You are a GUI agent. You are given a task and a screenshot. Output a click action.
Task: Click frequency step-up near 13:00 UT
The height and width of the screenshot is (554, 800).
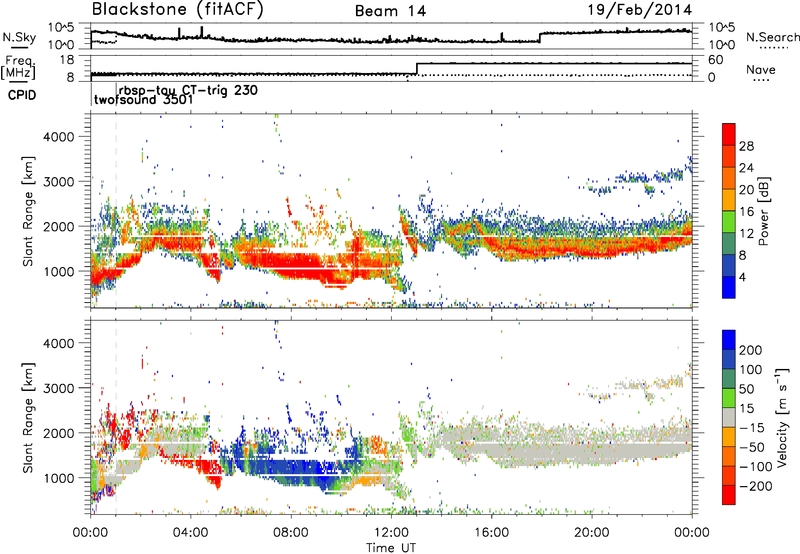pyautogui.click(x=417, y=69)
